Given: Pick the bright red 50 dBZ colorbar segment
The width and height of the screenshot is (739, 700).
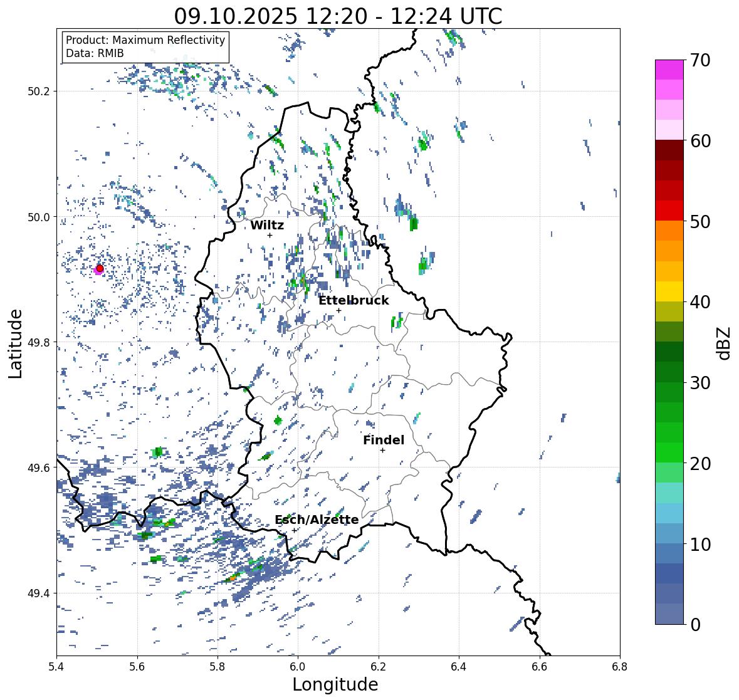Looking at the screenshot, I should tap(669, 211).
